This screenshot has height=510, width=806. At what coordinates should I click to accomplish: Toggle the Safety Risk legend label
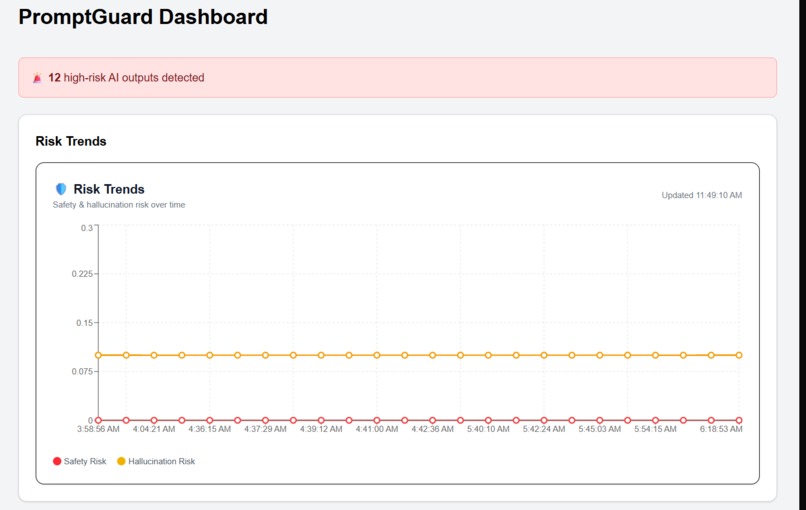[85, 461]
